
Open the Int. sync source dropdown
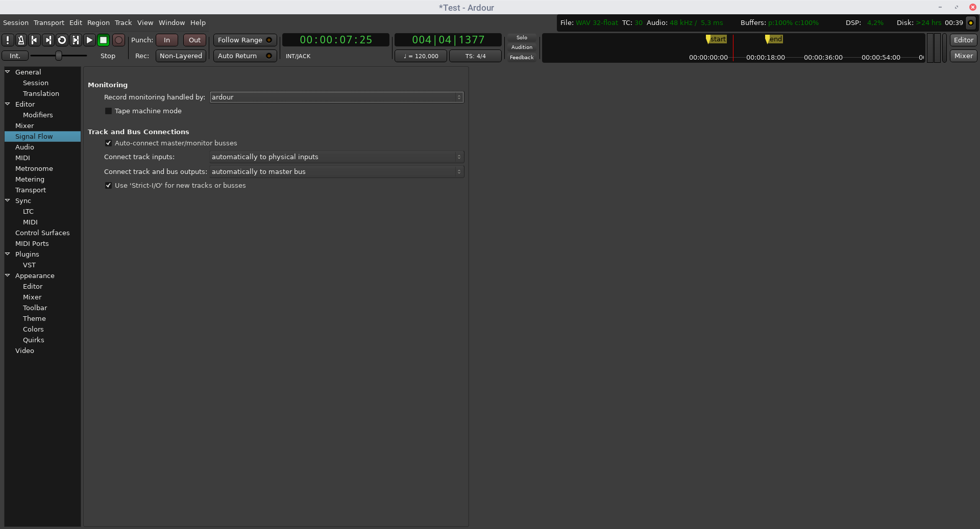click(15, 56)
